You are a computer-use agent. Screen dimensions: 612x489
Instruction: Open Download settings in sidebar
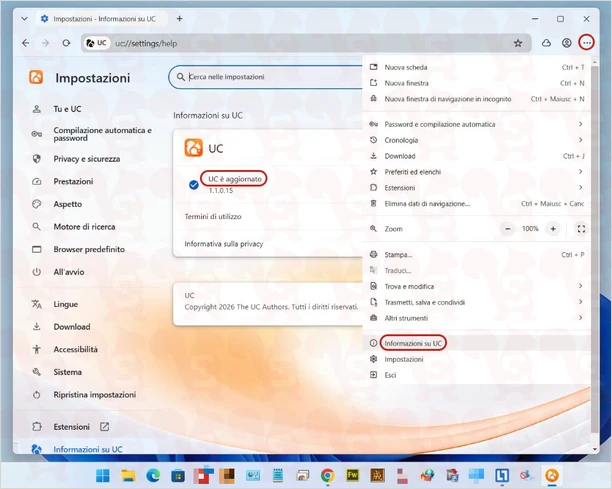pyautogui.click(x=72, y=327)
